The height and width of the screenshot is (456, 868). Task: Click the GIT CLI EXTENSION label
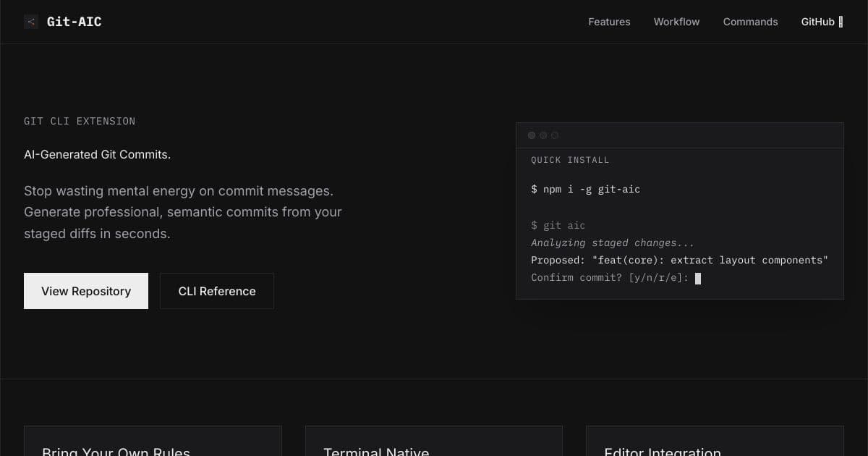(80, 121)
